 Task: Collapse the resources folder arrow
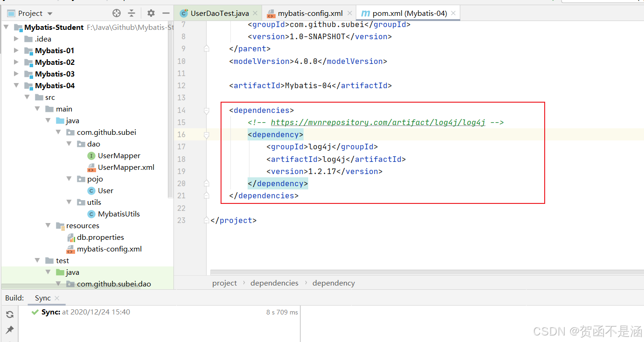coord(48,225)
